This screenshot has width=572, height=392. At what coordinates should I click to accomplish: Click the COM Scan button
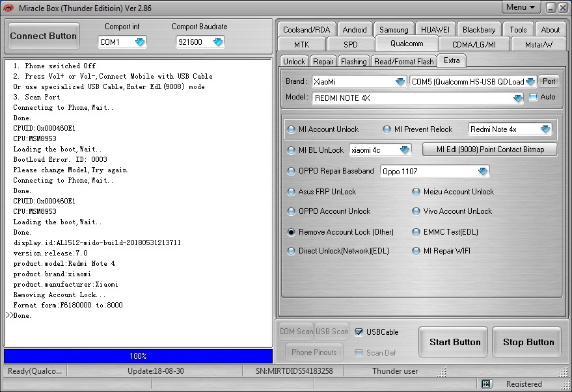click(296, 331)
